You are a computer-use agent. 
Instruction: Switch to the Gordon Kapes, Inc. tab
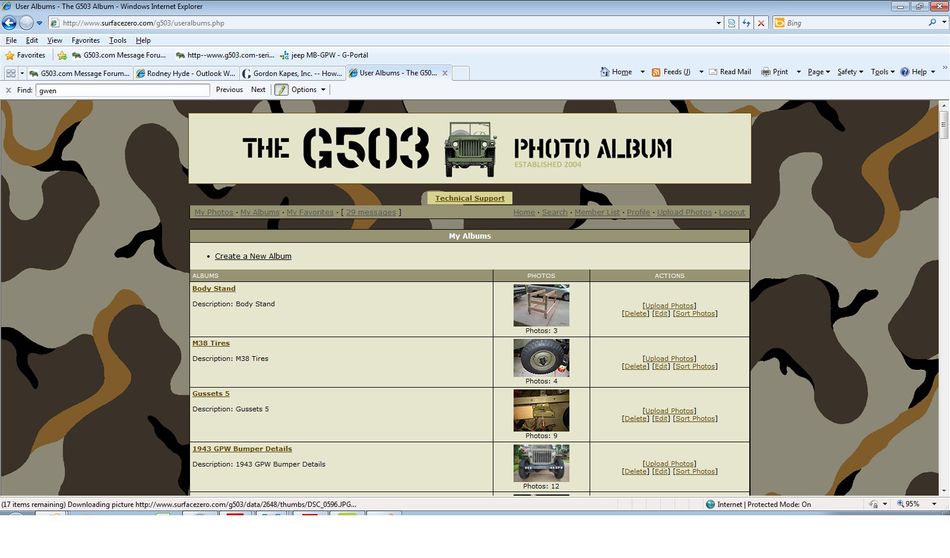click(x=292, y=73)
